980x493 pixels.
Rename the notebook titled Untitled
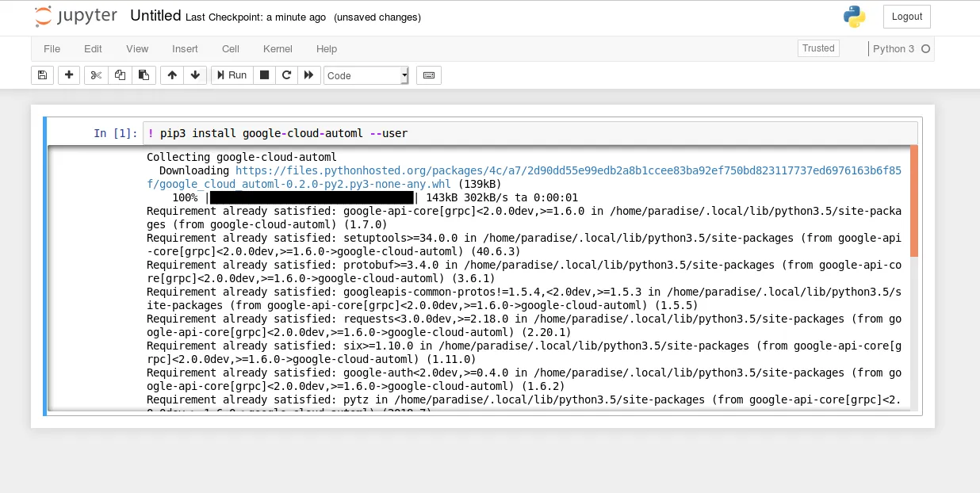pos(155,16)
